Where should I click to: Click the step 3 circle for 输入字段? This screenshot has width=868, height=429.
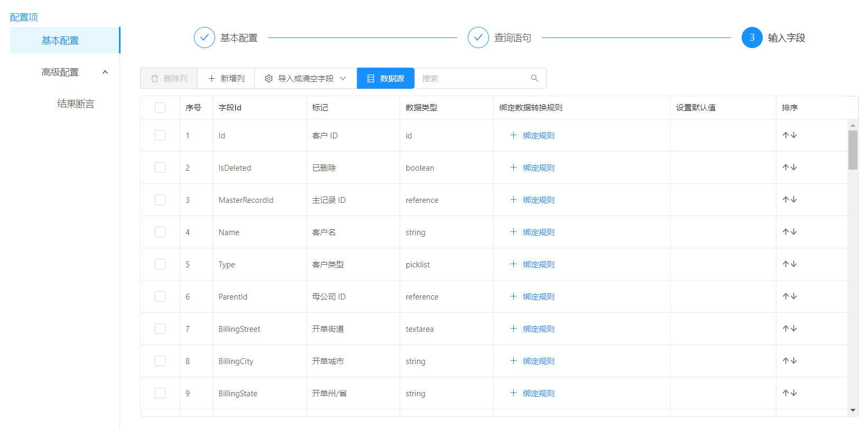tap(752, 38)
